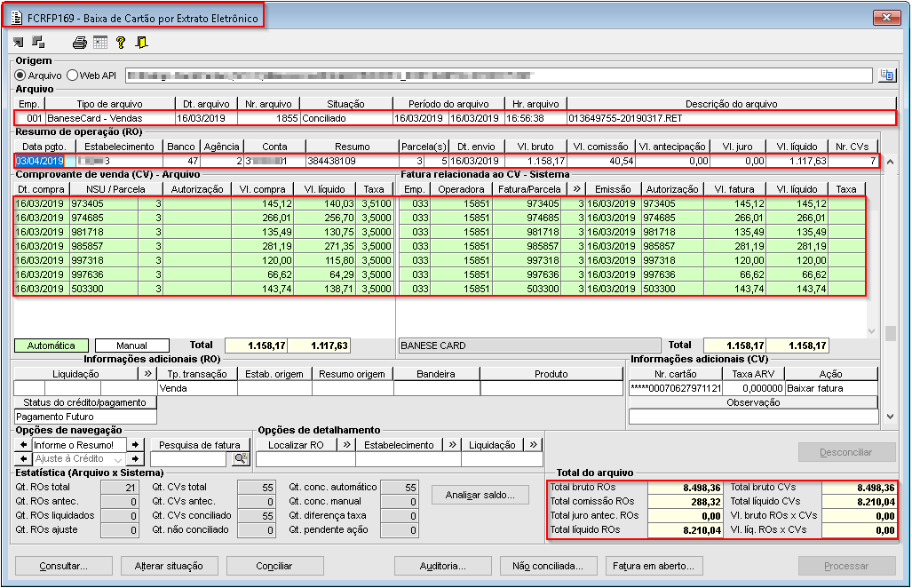Click right arrow next to Informe o Resumo
Viewport: 912px width, 588px height.
pos(134,444)
